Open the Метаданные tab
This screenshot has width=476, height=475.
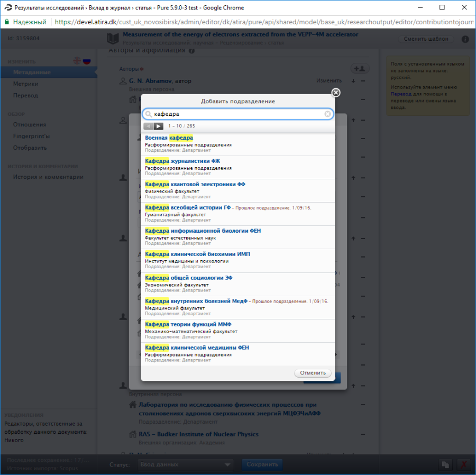49,72
